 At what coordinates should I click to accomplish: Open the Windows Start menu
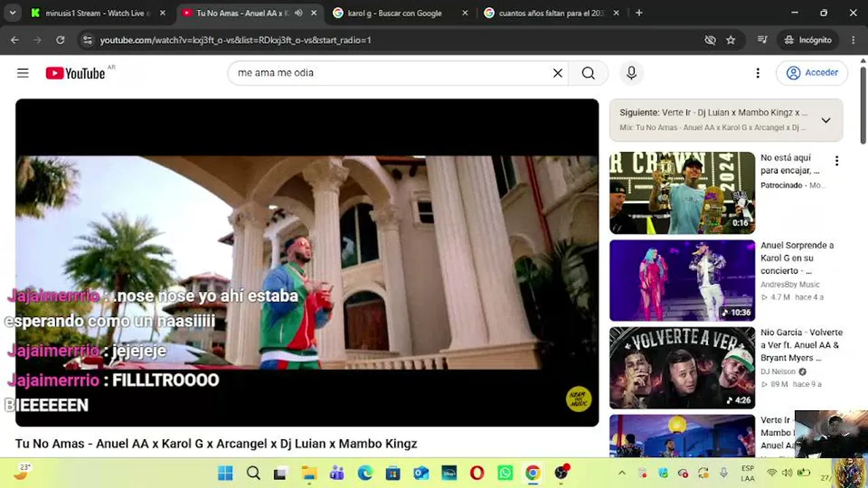coord(225,473)
